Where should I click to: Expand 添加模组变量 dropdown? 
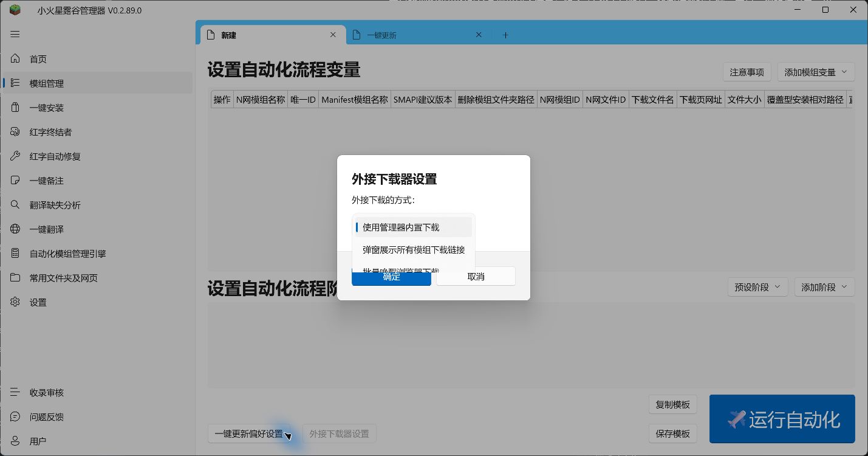[x=816, y=72]
